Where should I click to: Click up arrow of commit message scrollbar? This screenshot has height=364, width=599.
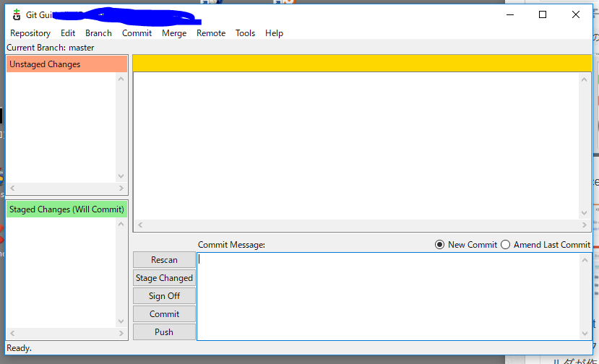585,260
